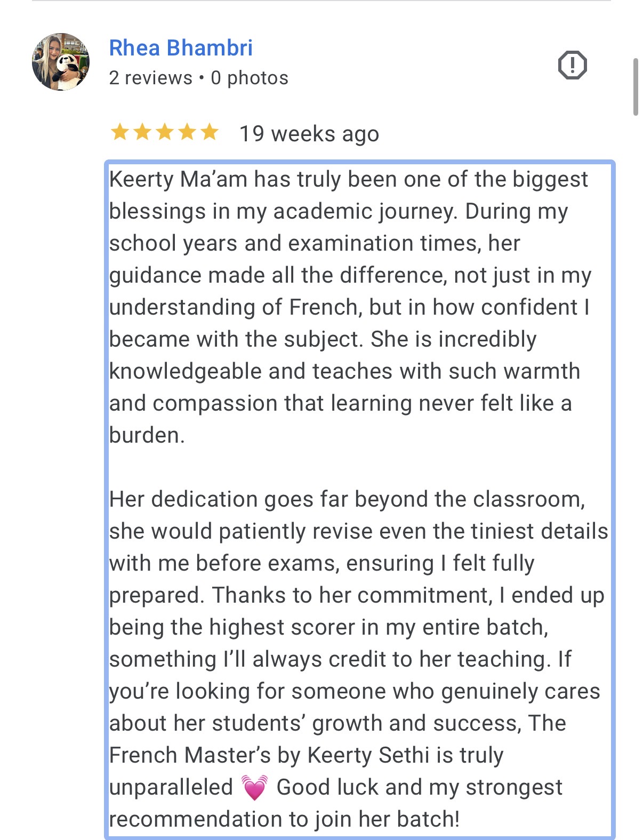The width and height of the screenshot is (643, 840).
Task: Click the "2 reviews" count text
Action: pyautogui.click(x=151, y=78)
